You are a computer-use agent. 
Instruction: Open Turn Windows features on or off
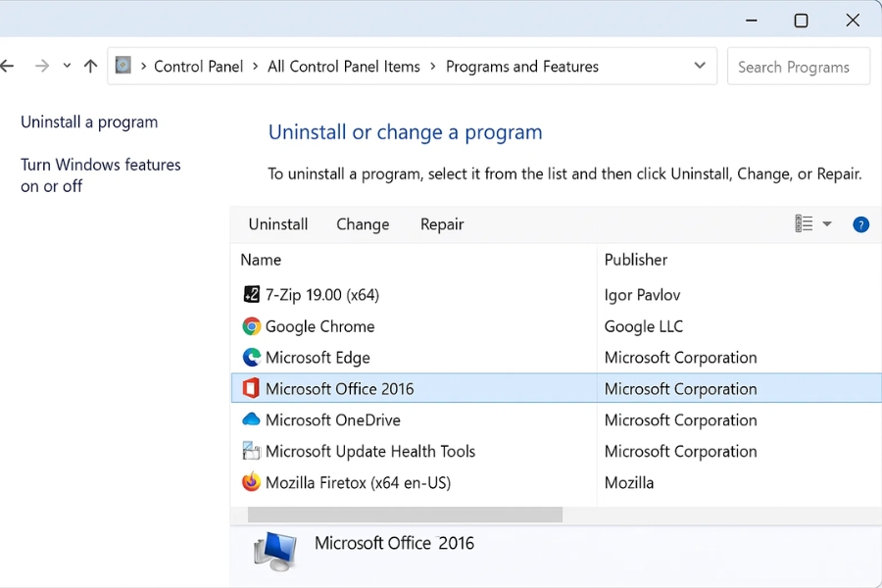tap(100, 175)
